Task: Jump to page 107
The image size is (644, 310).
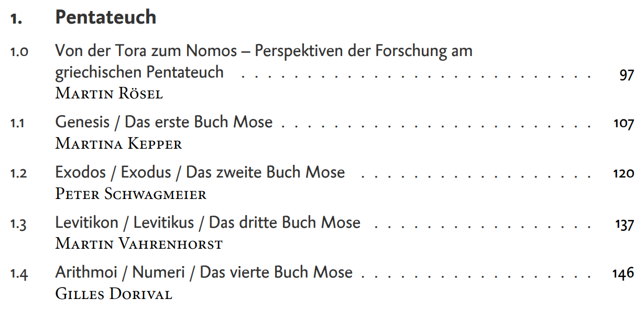Action: coord(623,125)
